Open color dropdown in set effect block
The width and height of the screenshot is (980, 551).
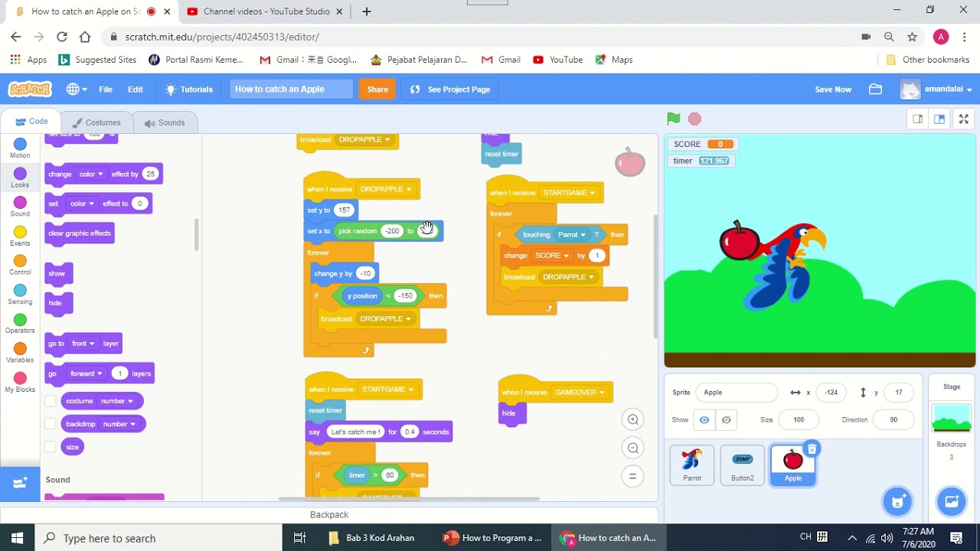pos(82,204)
